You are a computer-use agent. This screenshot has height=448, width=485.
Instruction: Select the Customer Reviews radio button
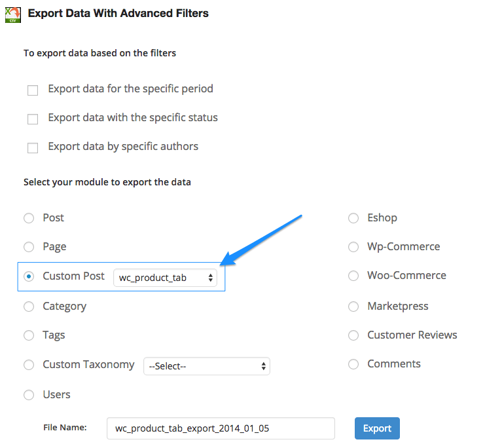click(x=353, y=335)
